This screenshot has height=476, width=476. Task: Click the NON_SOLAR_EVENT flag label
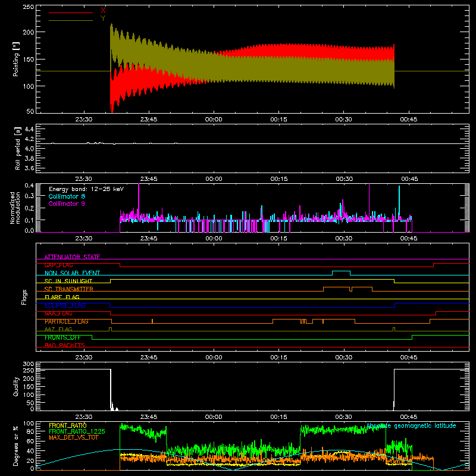tap(72, 273)
